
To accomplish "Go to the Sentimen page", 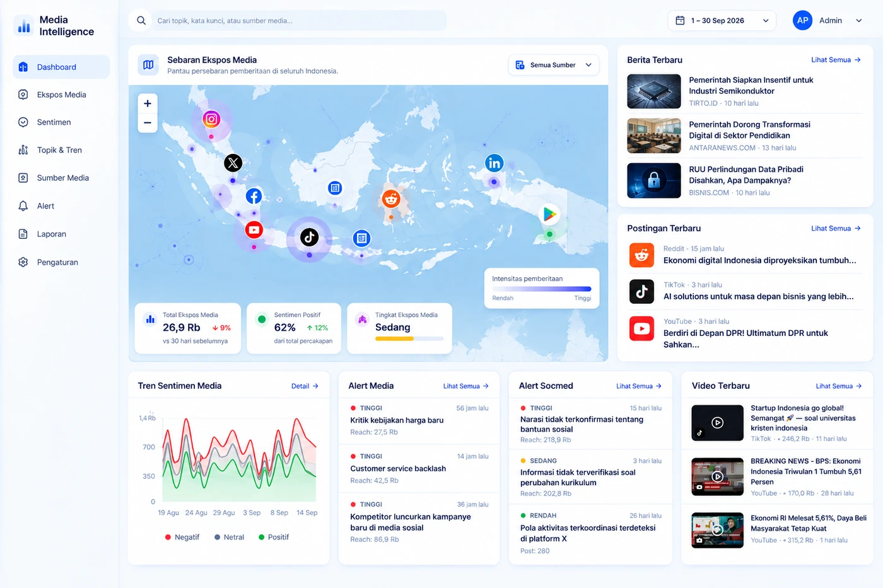I will pyautogui.click(x=61, y=122).
